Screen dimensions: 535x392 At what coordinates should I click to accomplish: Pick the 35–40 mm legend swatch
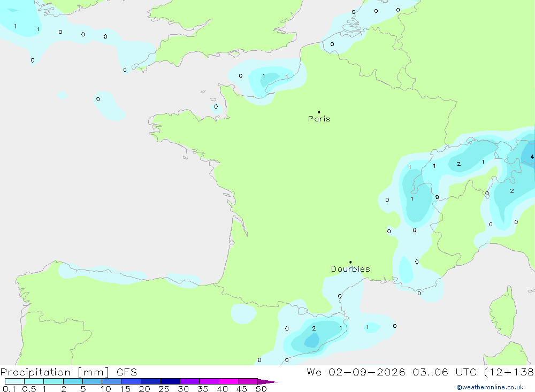pyautogui.click(x=209, y=381)
